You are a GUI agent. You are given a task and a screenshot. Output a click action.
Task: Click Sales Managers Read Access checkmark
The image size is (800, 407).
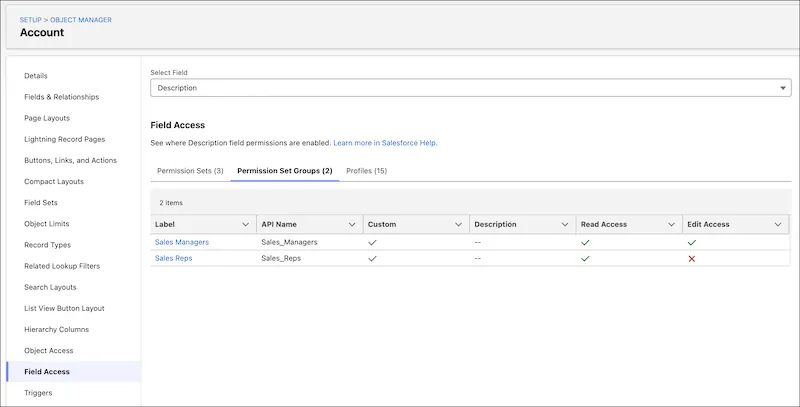pyautogui.click(x=585, y=242)
